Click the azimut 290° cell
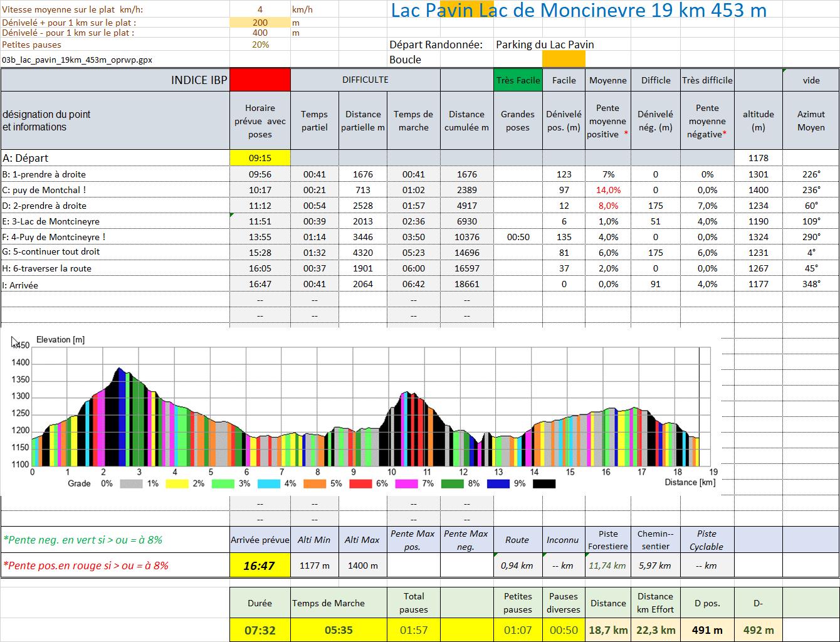 click(x=811, y=237)
